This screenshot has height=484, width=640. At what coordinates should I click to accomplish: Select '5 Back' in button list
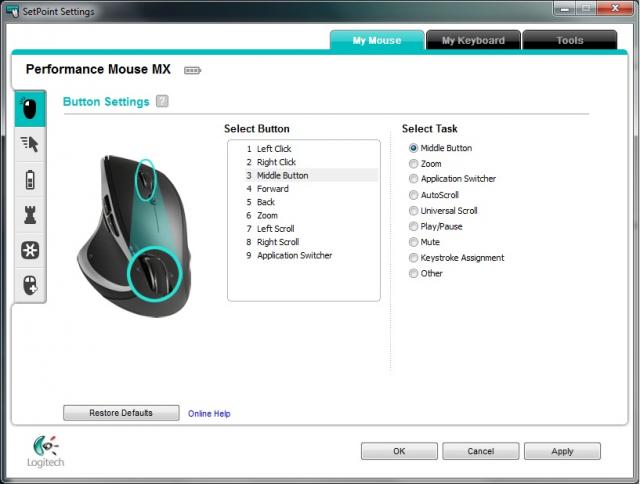click(x=311, y=202)
